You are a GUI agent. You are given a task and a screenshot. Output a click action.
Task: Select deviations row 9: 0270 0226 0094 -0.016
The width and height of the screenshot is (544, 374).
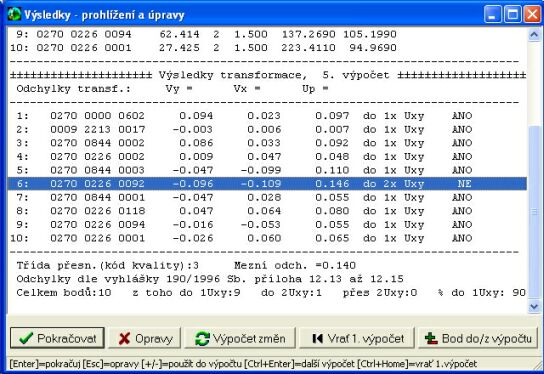(267, 224)
